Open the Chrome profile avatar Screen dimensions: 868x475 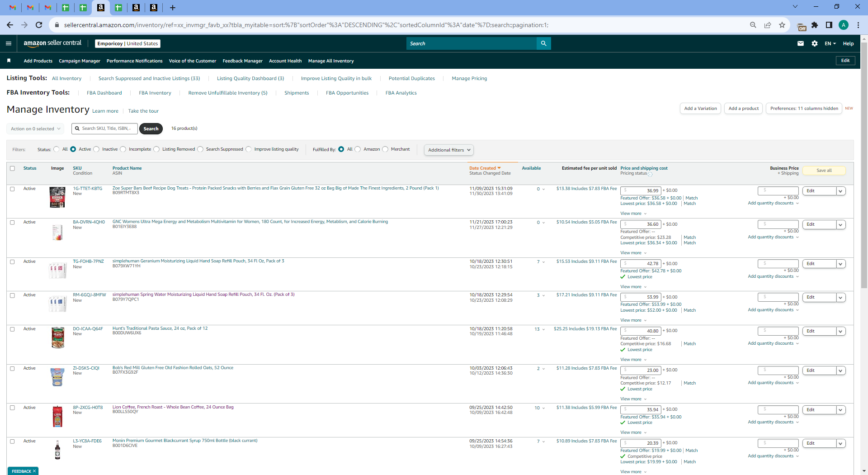tap(844, 25)
